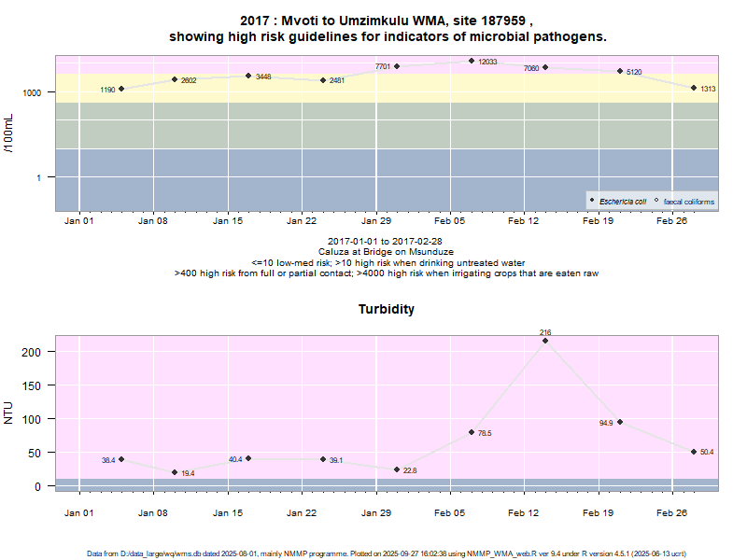Click the faecal coliforms legend marker
This screenshot has height=560, width=747.
(x=656, y=201)
